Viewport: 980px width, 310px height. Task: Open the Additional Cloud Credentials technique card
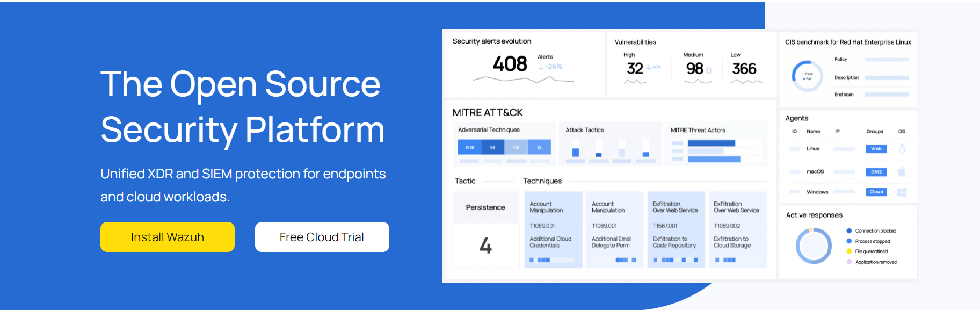(x=553, y=229)
